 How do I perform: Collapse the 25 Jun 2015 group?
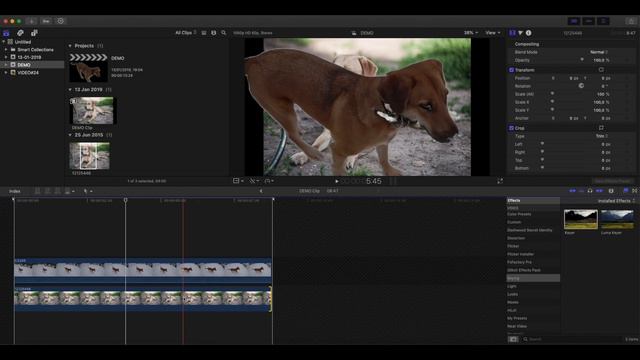click(x=70, y=135)
